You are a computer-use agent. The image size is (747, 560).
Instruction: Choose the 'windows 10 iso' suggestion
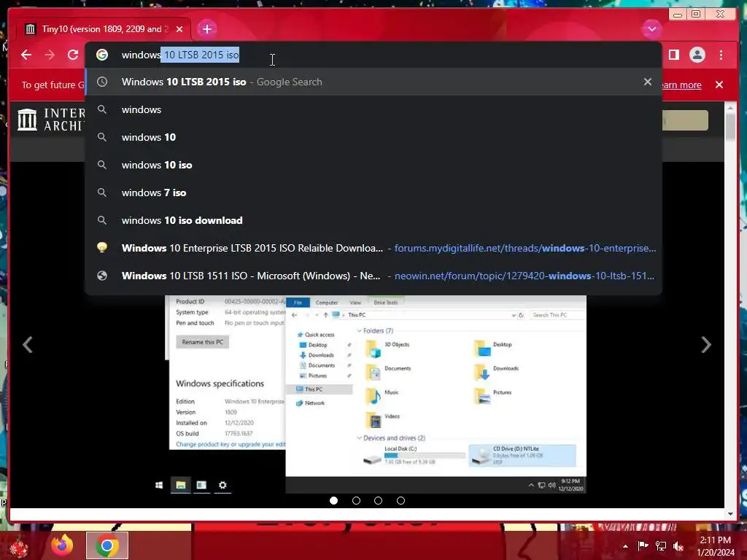[x=373, y=165]
